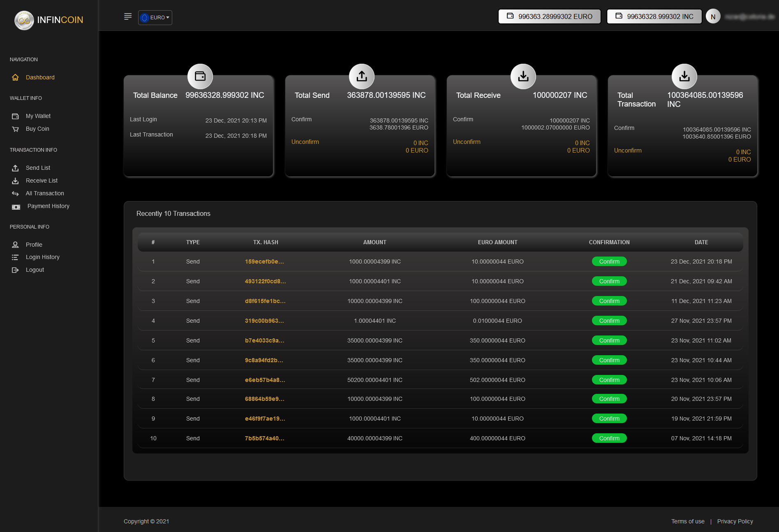The width and height of the screenshot is (779, 532).
Task: Open Payment History in sidebar
Action: click(x=48, y=206)
